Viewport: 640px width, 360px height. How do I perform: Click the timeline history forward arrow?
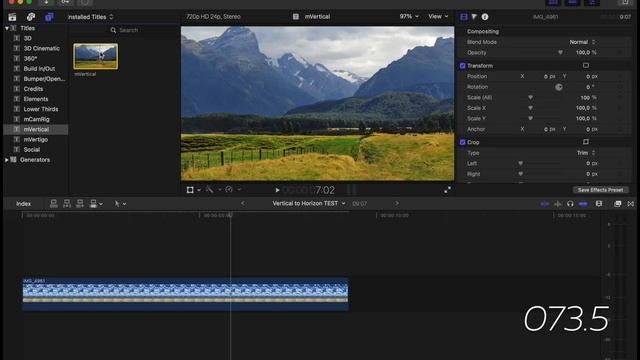[x=397, y=203]
